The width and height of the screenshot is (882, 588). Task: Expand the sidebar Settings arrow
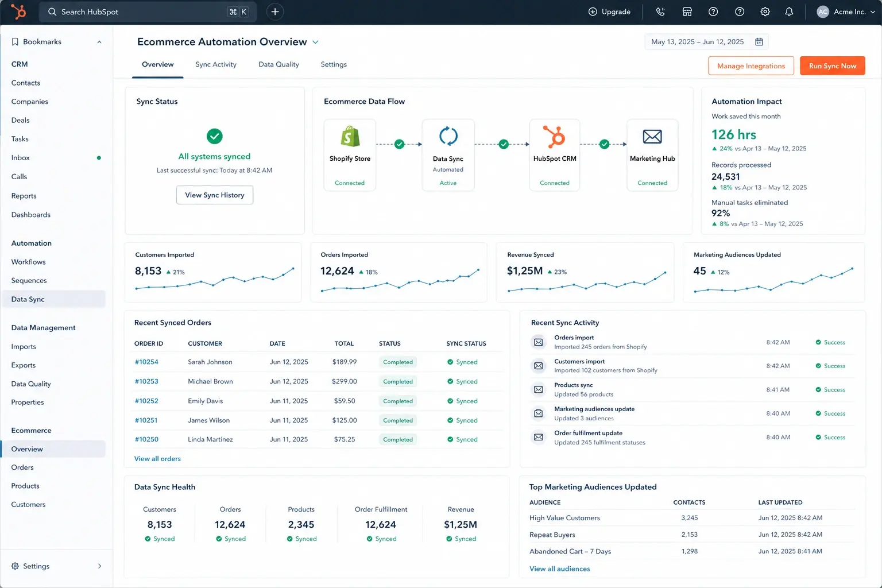point(99,566)
